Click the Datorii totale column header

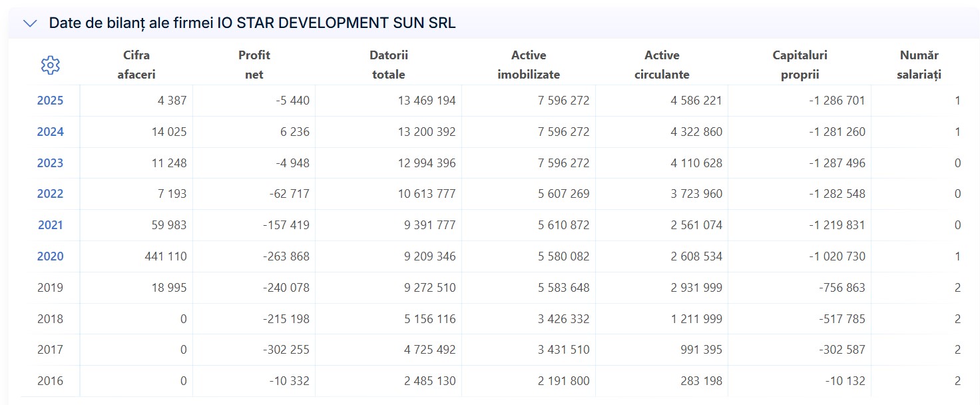(389, 65)
